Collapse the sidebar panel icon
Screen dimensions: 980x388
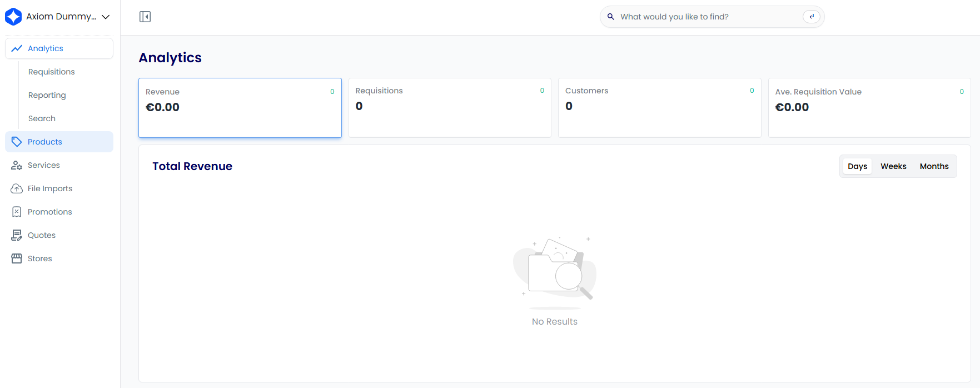[x=145, y=17]
